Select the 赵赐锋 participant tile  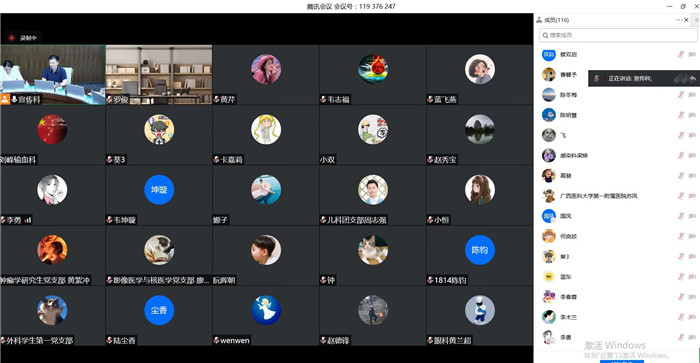(x=373, y=316)
